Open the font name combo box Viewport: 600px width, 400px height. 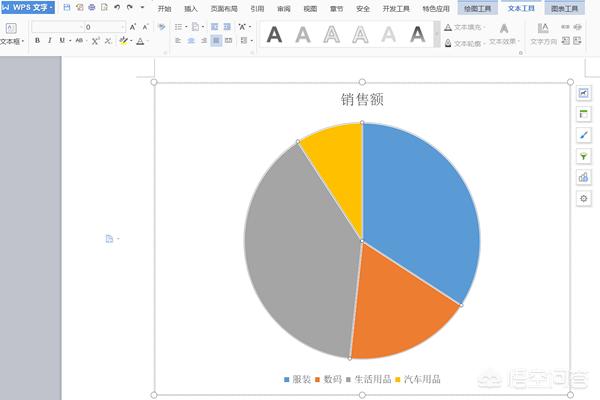click(x=57, y=27)
